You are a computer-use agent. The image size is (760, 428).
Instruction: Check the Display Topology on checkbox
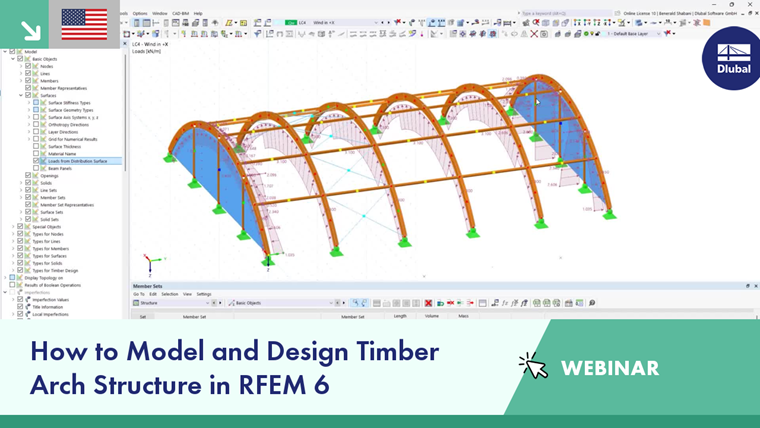tap(13, 278)
